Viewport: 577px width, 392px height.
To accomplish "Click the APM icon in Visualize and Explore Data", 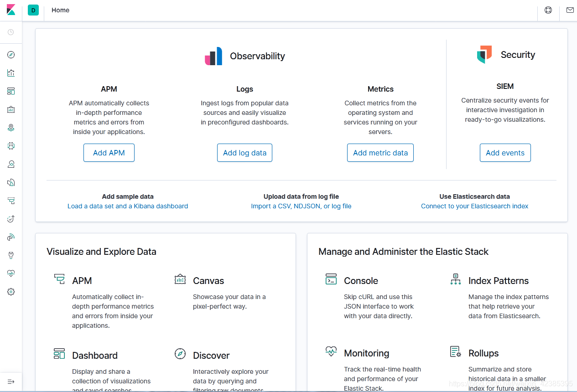I will click(59, 279).
